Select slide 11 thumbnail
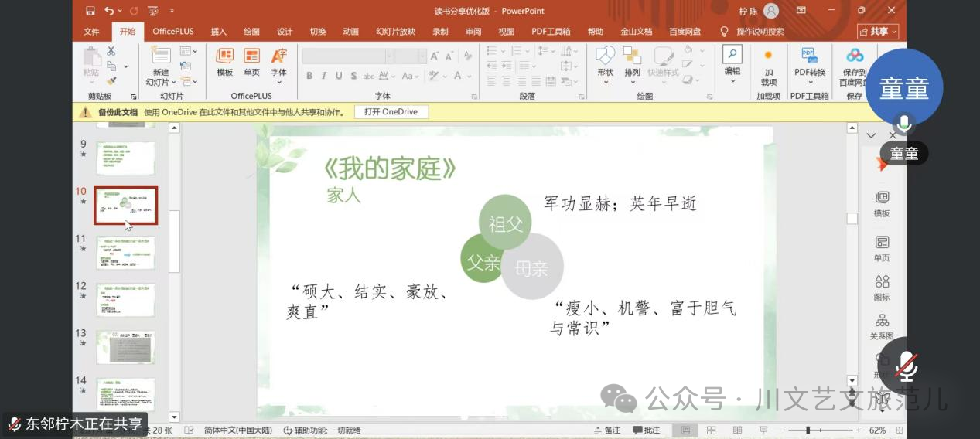 125,253
